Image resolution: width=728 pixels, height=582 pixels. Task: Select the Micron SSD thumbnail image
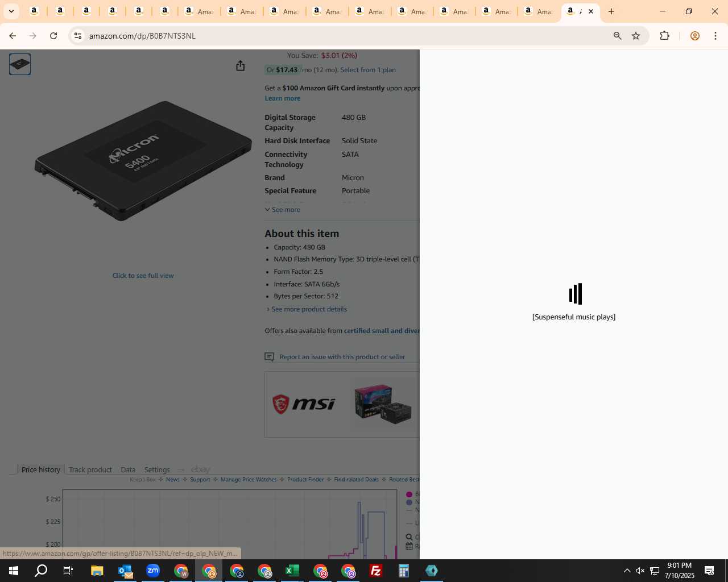click(x=20, y=64)
